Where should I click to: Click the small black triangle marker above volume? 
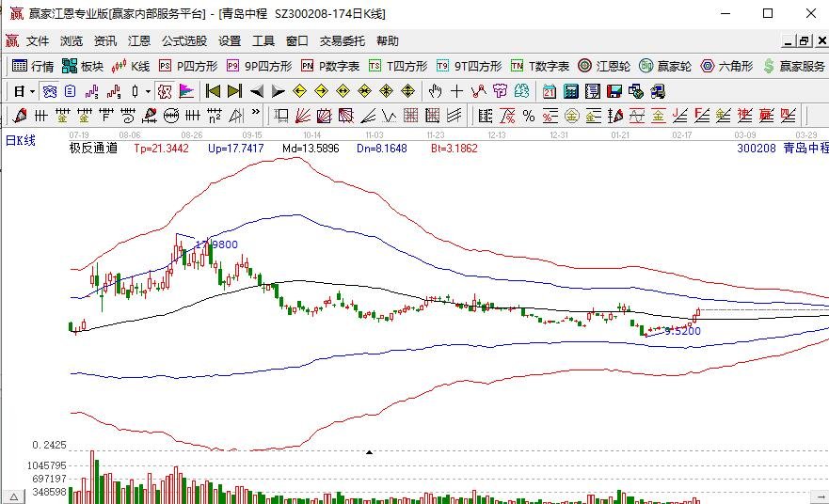point(370,452)
